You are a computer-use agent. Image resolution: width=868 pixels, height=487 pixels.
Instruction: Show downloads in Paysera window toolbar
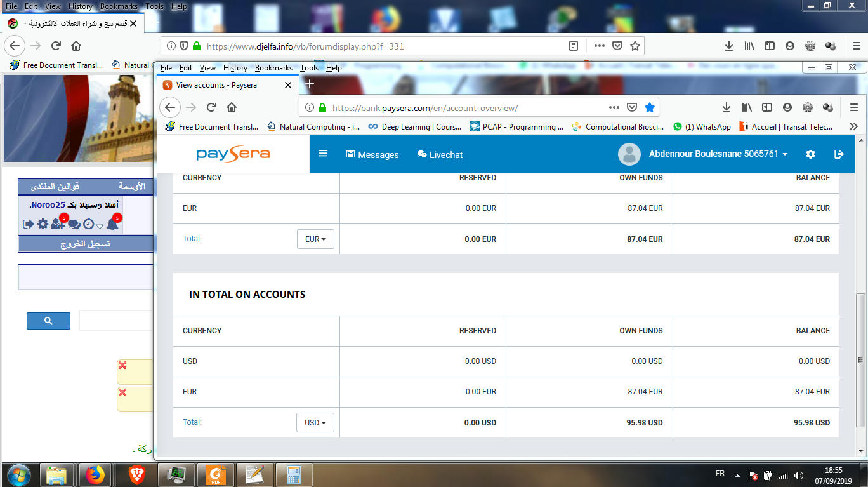tap(727, 107)
